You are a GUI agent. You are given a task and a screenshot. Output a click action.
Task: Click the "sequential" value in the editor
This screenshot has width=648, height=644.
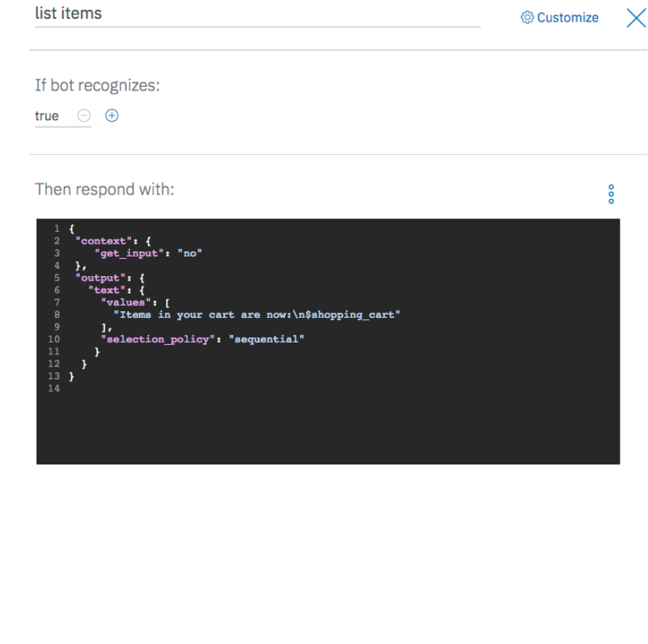(267, 339)
